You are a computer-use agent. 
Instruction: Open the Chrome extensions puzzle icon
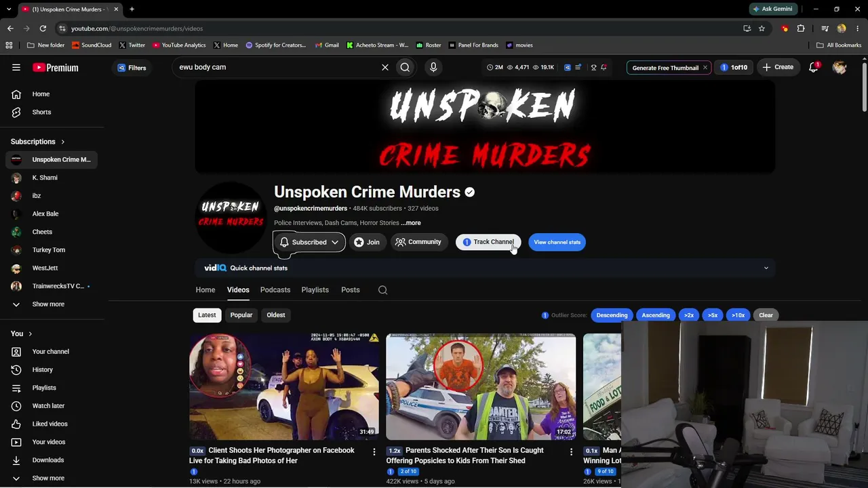click(x=801, y=28)
